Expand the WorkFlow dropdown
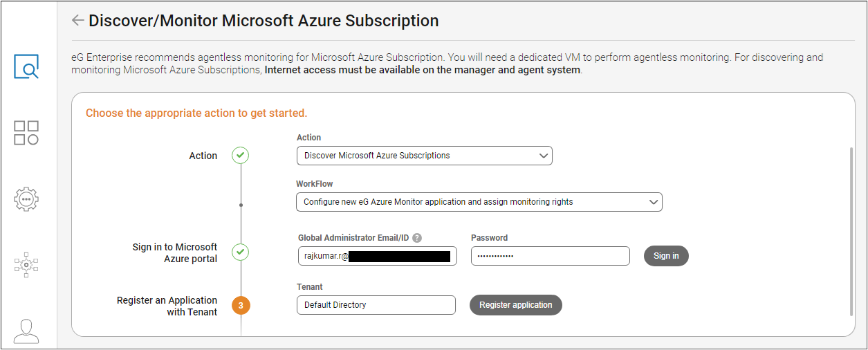This screenshot has width=868, height=350. tap(479, 202)
